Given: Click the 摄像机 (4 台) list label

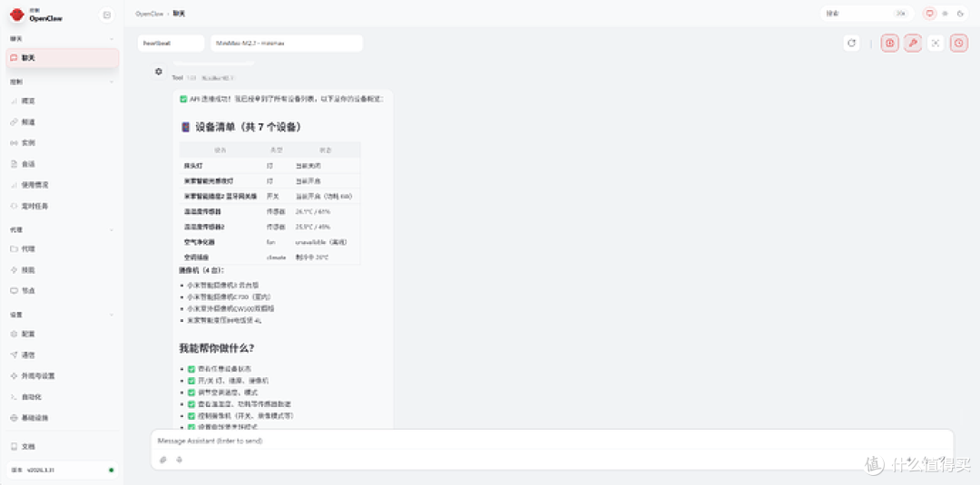Looking at the screenshot, I should 201,271.
